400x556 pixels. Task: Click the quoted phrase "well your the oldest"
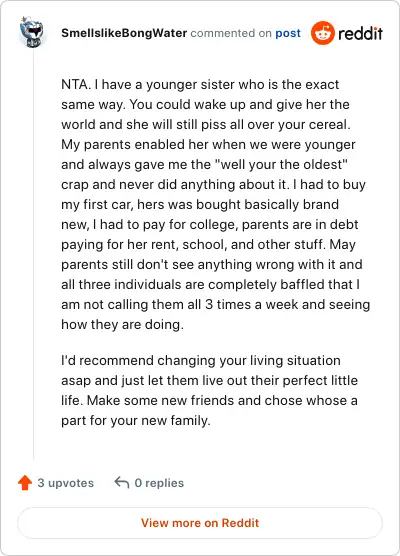coord(282,165)
